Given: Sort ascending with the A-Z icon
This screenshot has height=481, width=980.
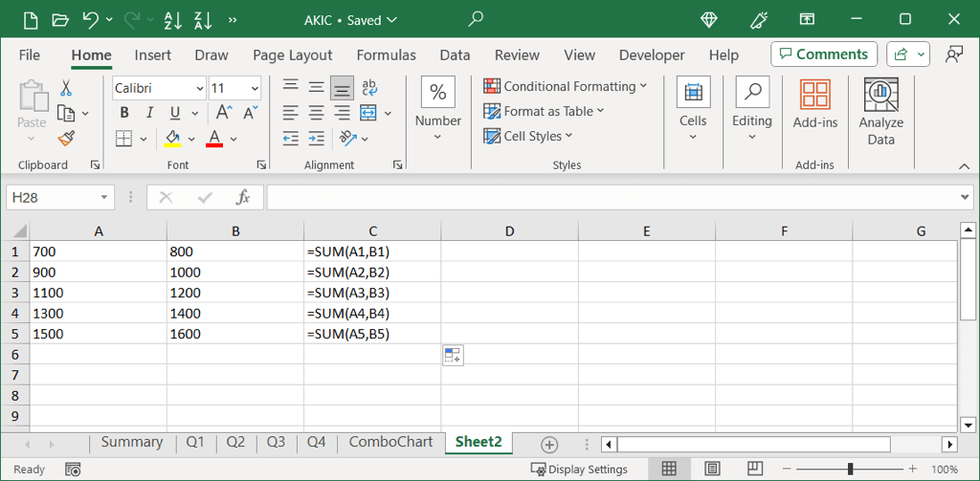Looking at the screenshot, I should pos(172,20).
